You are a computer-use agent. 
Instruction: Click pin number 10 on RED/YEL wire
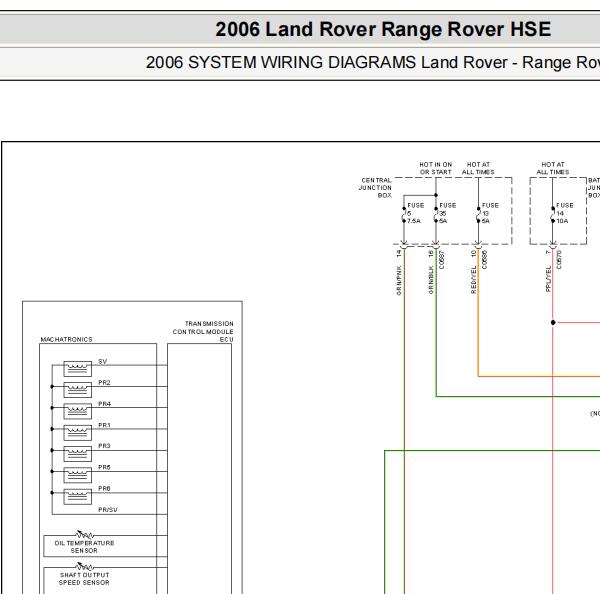pos(473,253)
